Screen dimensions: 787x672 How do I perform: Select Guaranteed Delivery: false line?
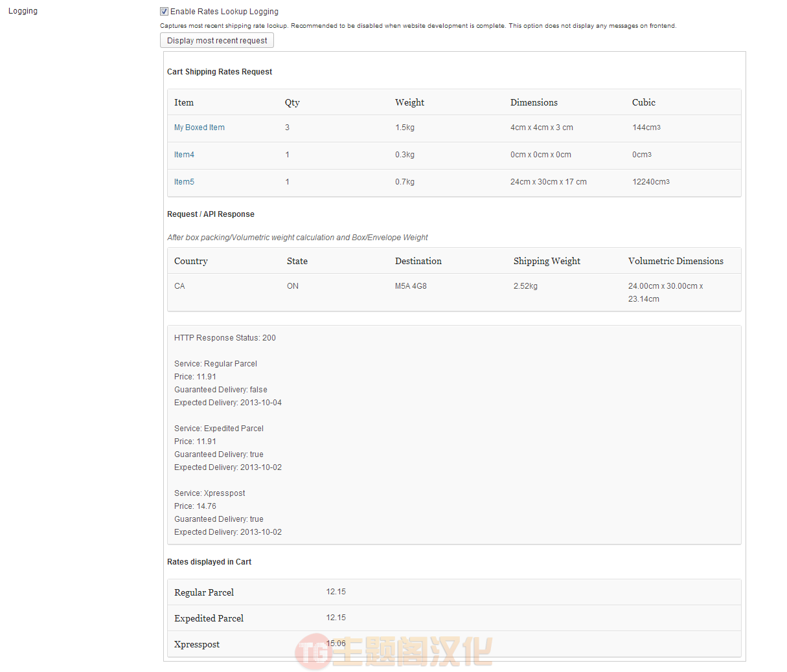[221, 390]
